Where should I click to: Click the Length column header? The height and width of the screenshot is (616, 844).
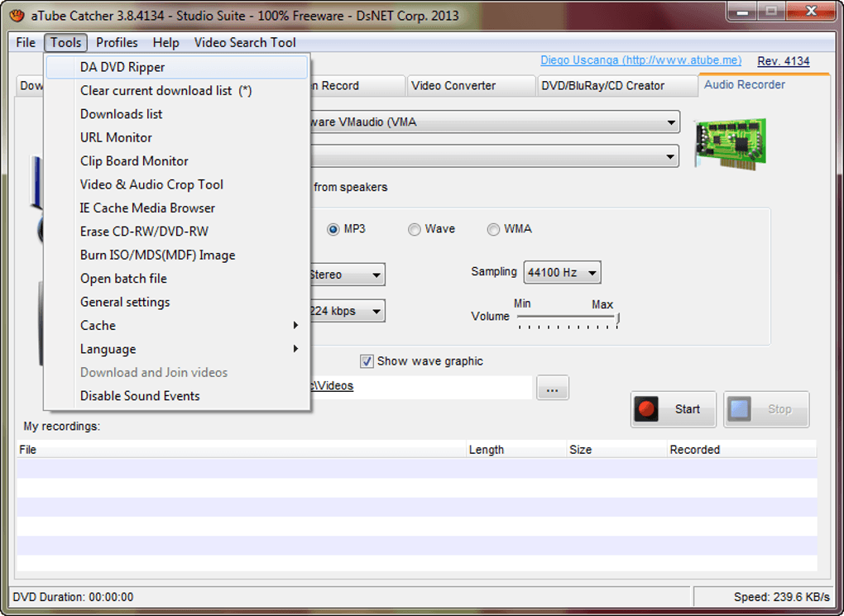tap(516, 450)
